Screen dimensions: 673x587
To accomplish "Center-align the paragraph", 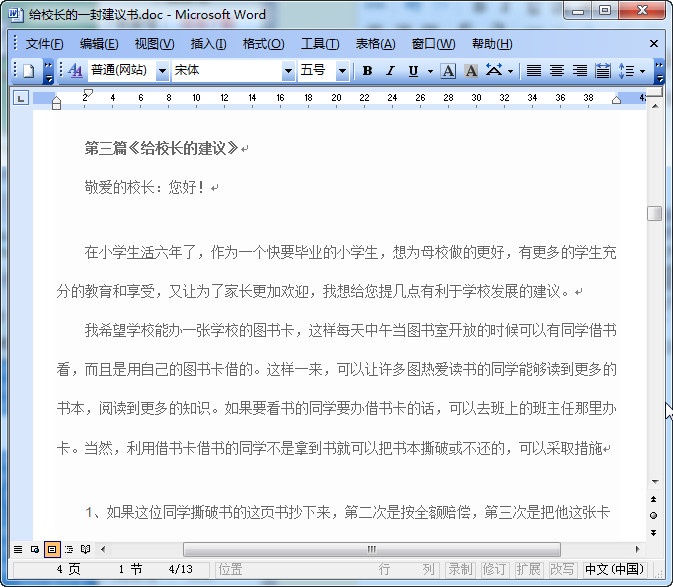I will pos(557,71).
